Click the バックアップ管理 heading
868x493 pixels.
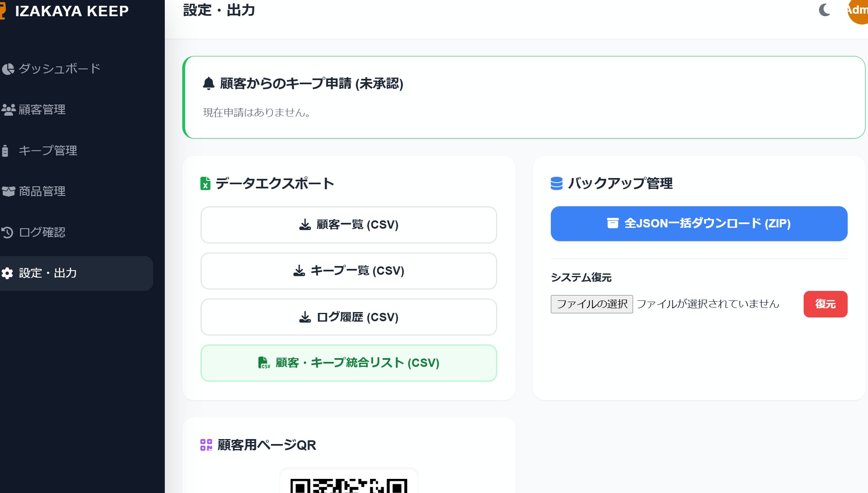pyautogui.click(x=620, y=183)
